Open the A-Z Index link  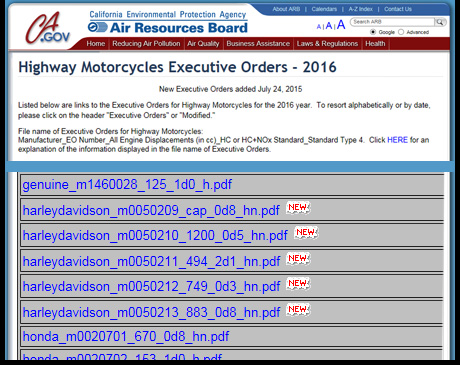(x=360, y=9)
